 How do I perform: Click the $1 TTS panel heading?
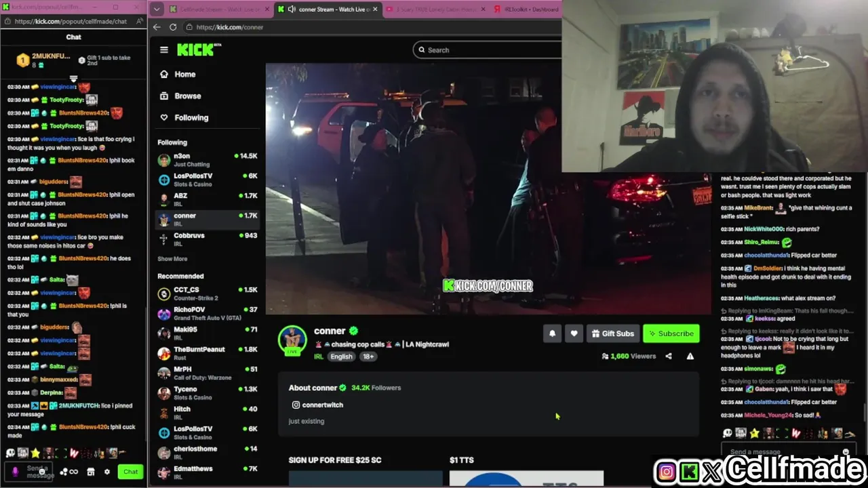click(462, 460)
